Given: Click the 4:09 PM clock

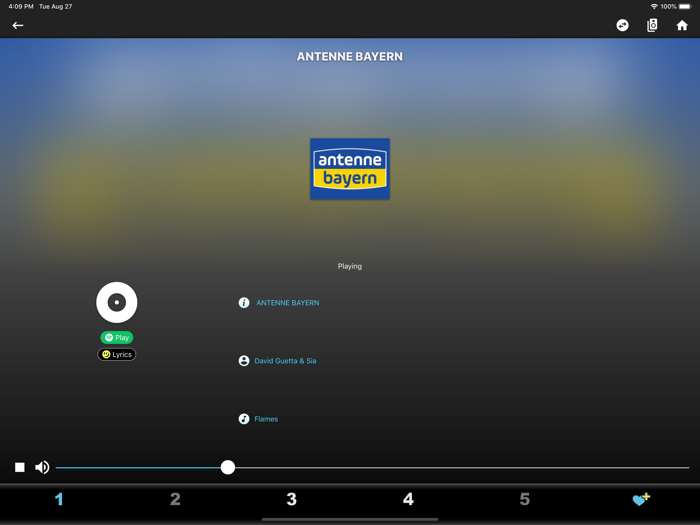Looking at the screenshot, I should click(x=21, y=6).
